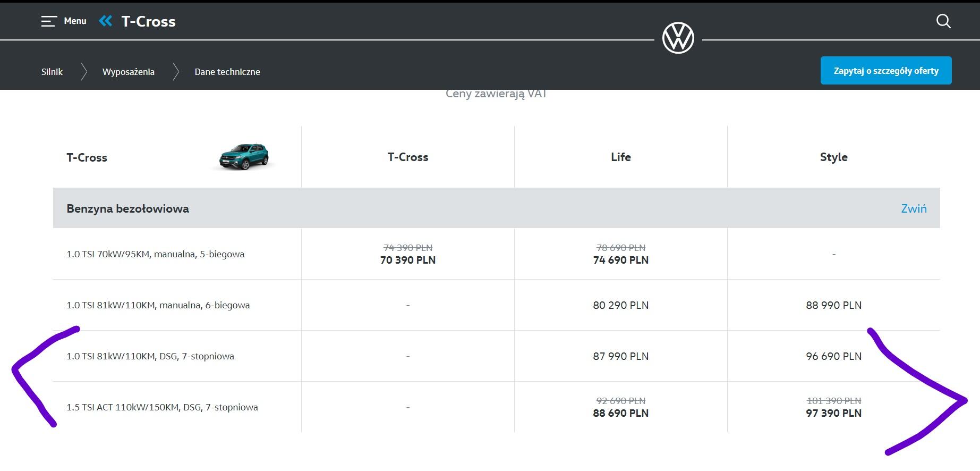Switch to the Dane techniczne section
980x471 pixels.
coord(227,72)
